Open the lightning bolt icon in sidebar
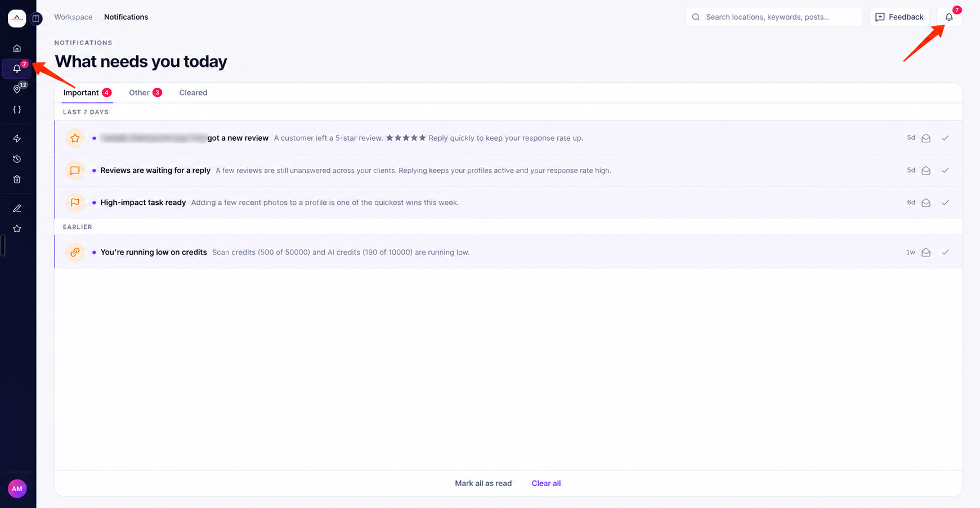Screen dimensions: 980x508 coord(17,139)
